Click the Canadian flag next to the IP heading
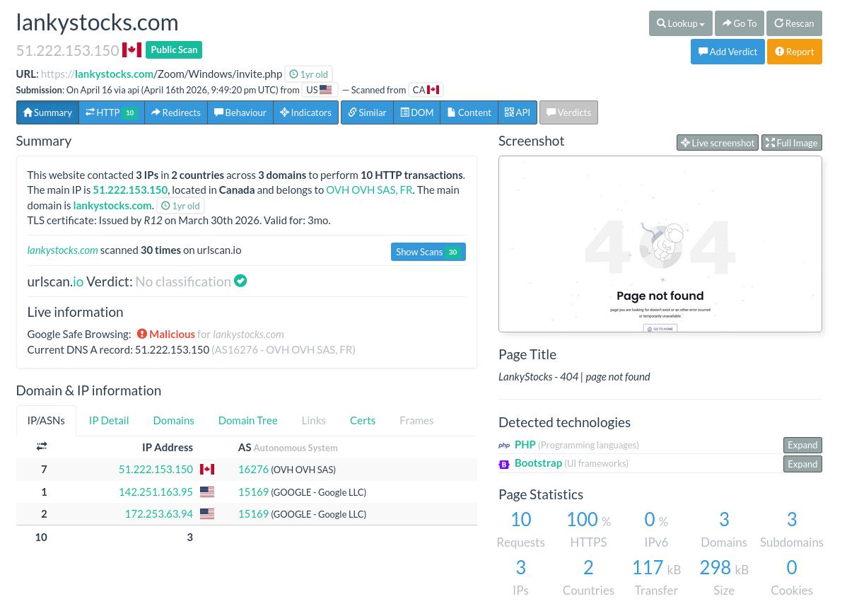Screen dimensions: 847x616 point(132,50)
